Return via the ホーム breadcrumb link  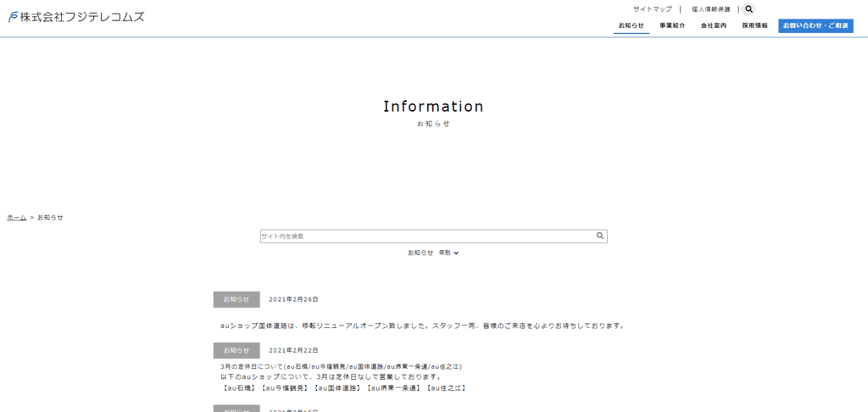point(16,218)
